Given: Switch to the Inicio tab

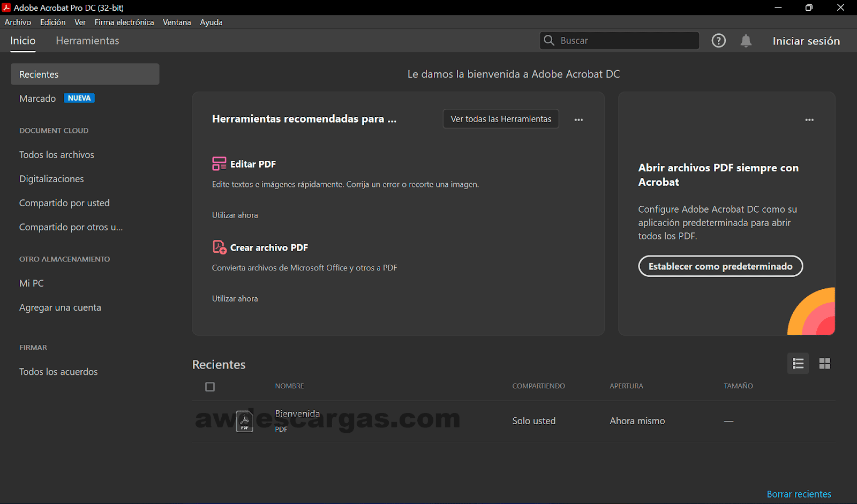Looking at the screenshot, I should (x=23, y=41).
